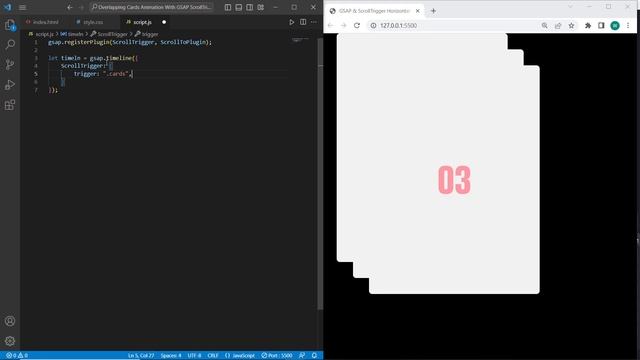The width and height of the screenshot is (640, 360).
Task: Click the editor vertical scrollbar
Action: click(320, 173)
